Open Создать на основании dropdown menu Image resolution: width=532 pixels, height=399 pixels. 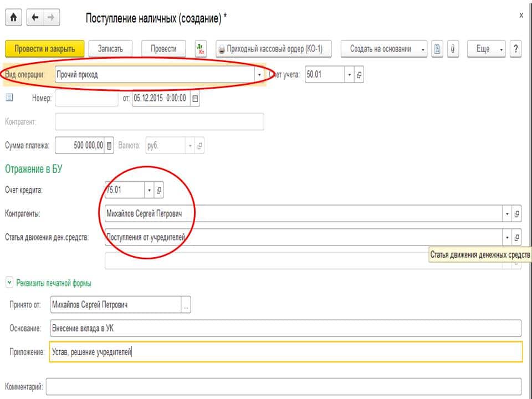(x=383, y=49)
